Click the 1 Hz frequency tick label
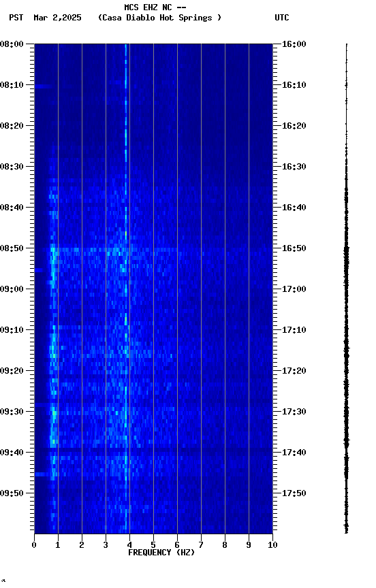 tap(58, 545)
